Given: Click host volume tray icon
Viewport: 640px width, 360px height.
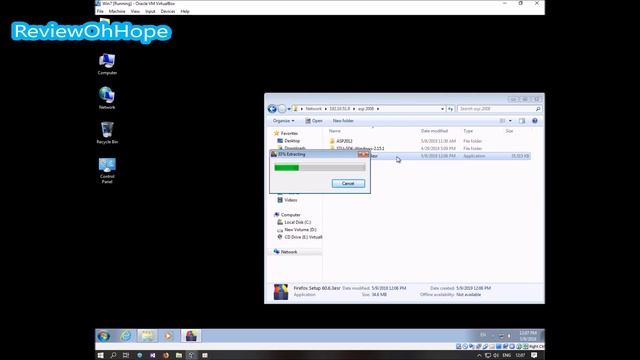Looking at the screenshot, I should (496, 356).
